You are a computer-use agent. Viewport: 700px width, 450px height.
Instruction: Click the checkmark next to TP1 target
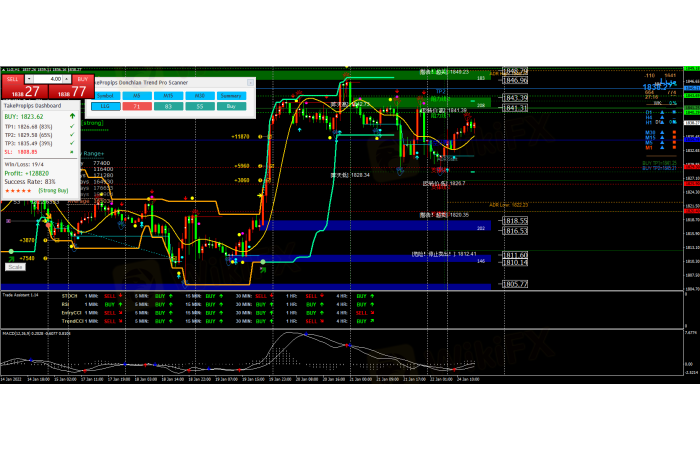pyautogui.click(x=72, y=127)
